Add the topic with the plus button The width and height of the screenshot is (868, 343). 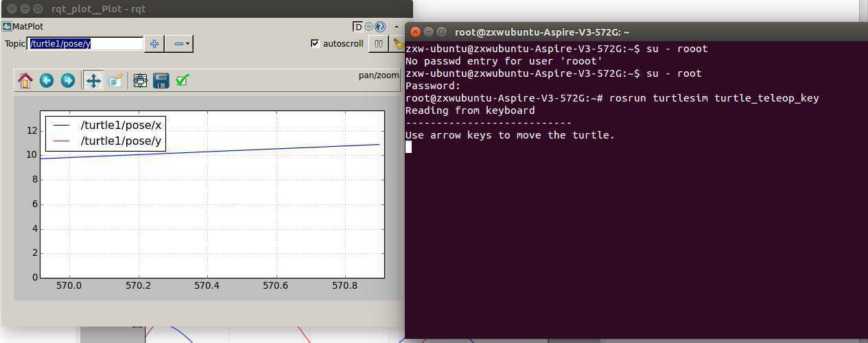coord(154,44)
